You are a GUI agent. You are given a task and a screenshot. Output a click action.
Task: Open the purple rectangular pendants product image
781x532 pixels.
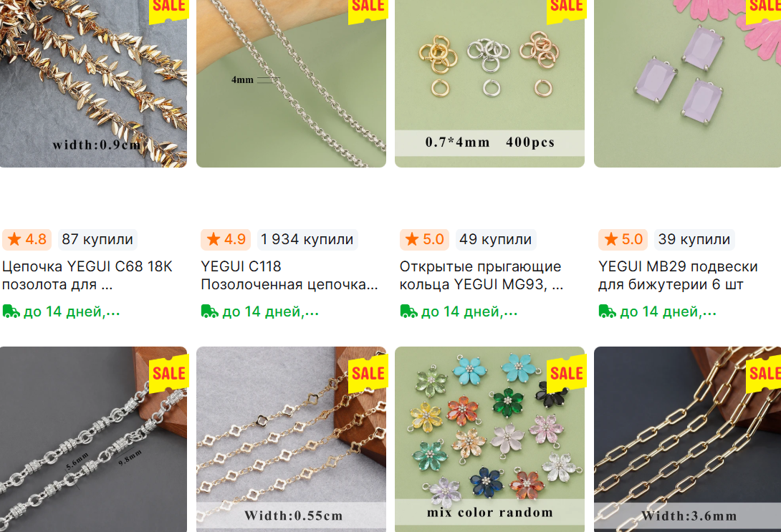687,84
